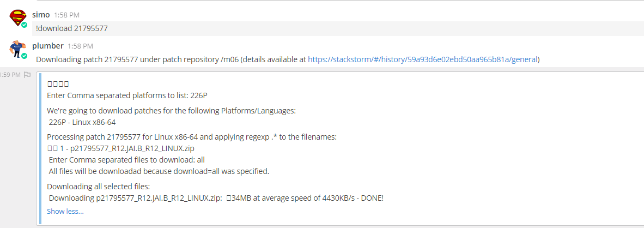644x228 pixels.
Task: Click simo's Superman avatar
Action: pos(17,18)
